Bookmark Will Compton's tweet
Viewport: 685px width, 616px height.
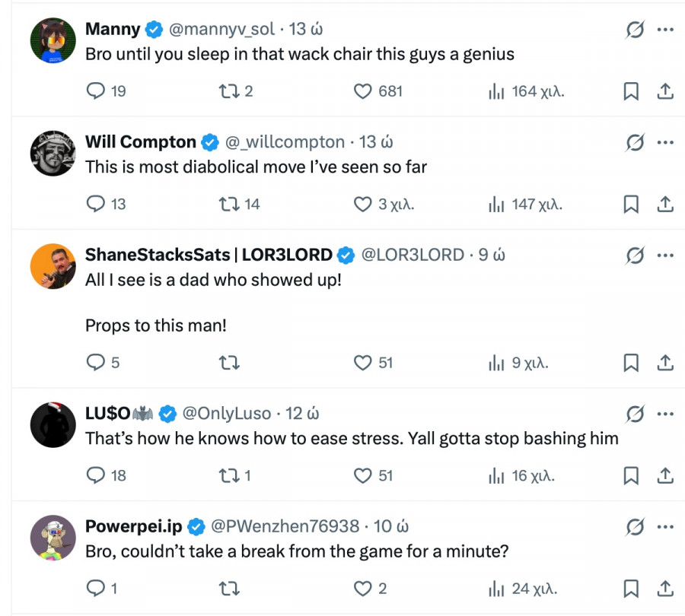[631, 204]
